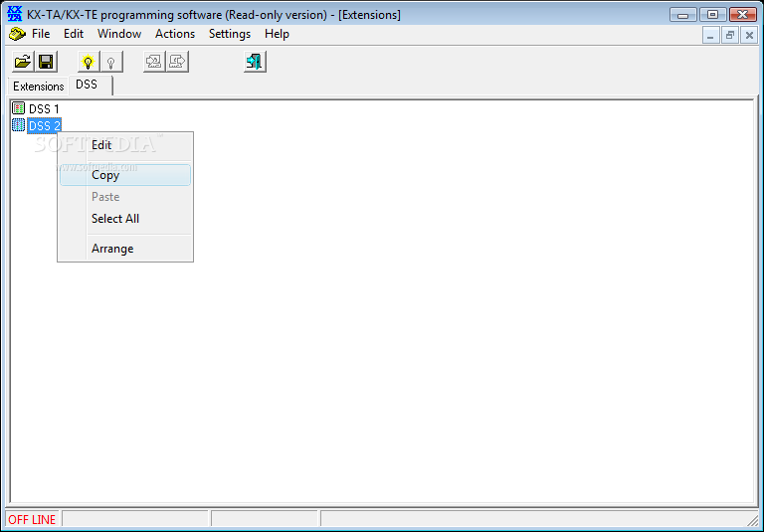Click the KX-TA application title bar icon
The height and width of the screenshot is (532, 764).
(x=15, y=14)
